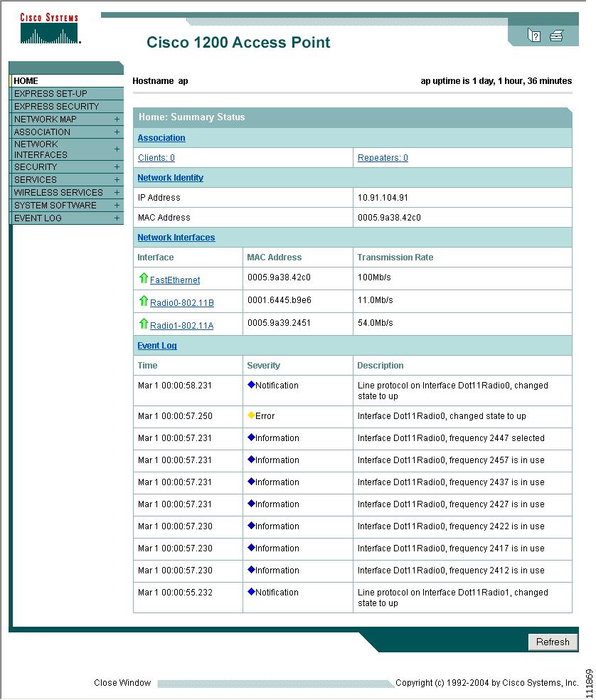Image resolution: width=596 pixels, height=700 pixels.
Task: Click the Refresh button
Action: click(553, 642)
